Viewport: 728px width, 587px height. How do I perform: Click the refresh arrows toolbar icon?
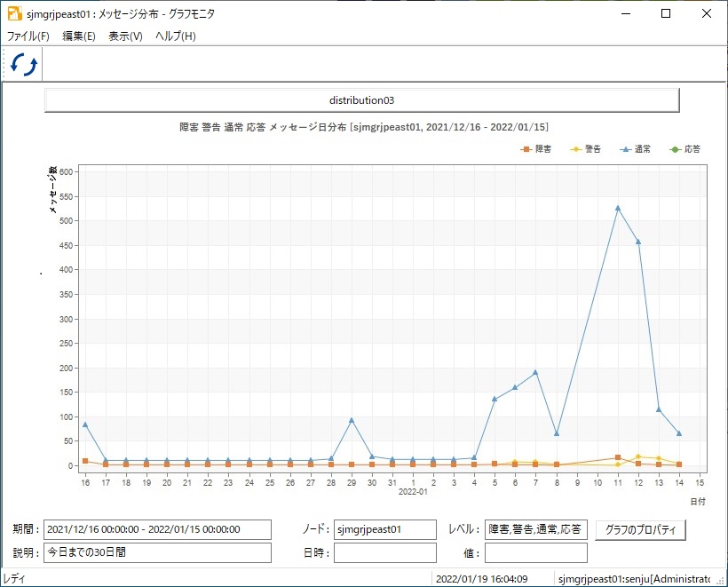[23, 64]
